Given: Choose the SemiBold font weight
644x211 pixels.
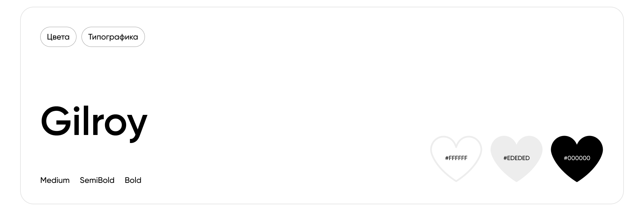Looking at the screenshot, I should pos(97,180).
